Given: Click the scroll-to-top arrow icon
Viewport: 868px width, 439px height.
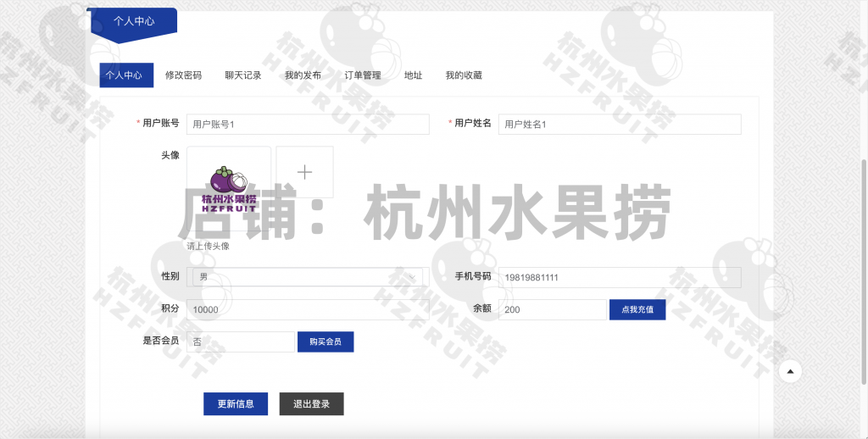Looking at the screenshot, I should [x=790, y=371].
